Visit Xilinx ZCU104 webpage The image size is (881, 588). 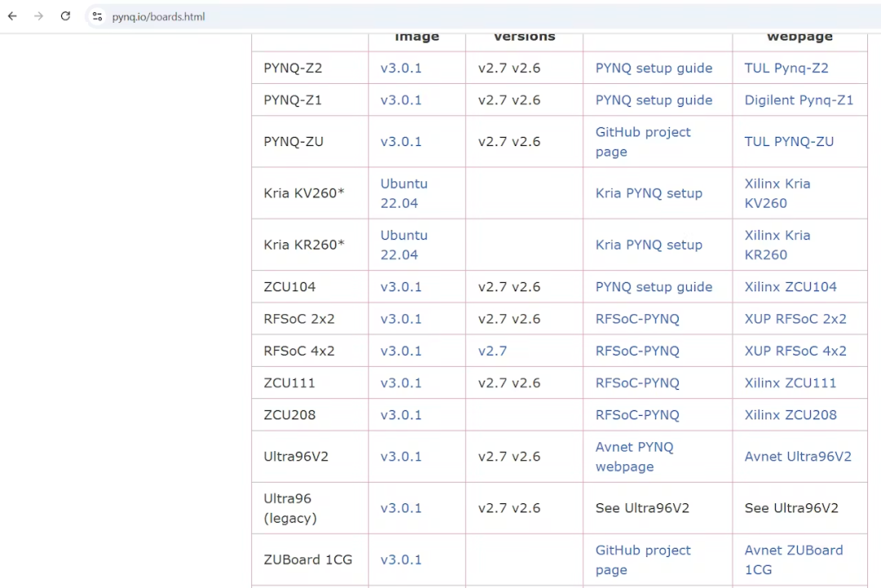coord(790,287)
